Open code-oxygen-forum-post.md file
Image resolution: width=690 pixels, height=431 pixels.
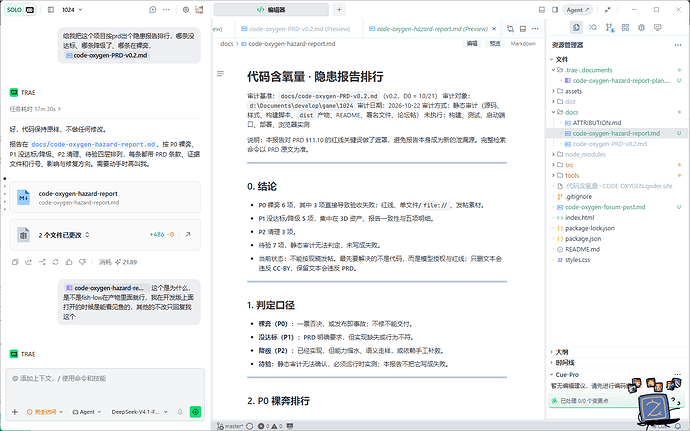[x=605, y=207]
